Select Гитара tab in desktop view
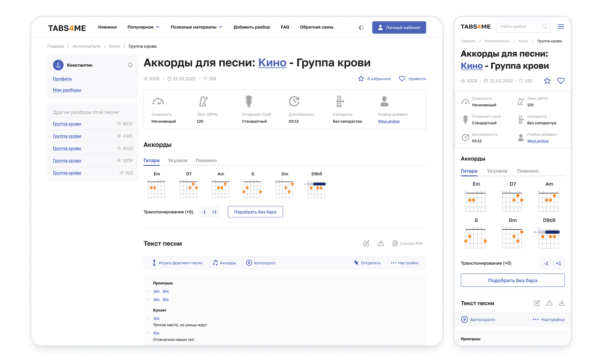The width and height of the screenshot is (596, 364). [x=151, y=160]
